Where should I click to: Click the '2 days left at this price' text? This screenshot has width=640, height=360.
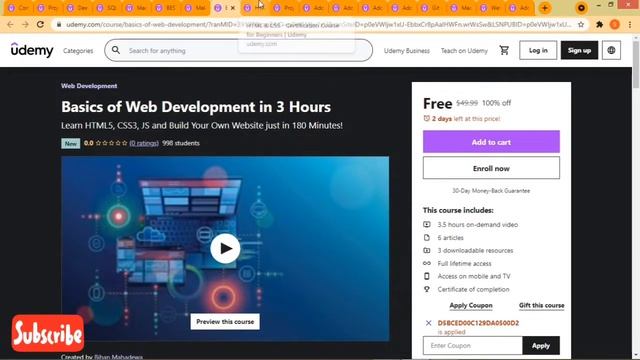click(466, 119)
